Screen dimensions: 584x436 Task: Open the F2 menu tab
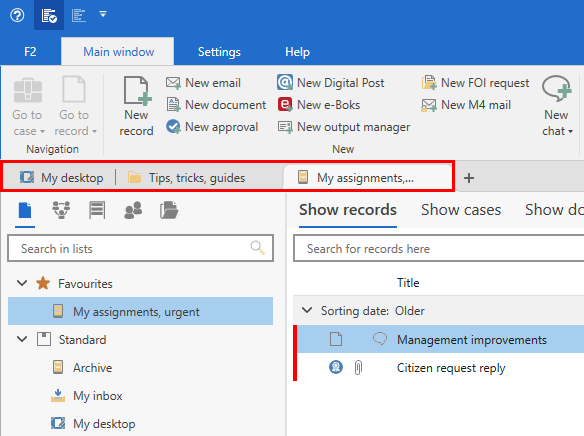pos(30,51)
